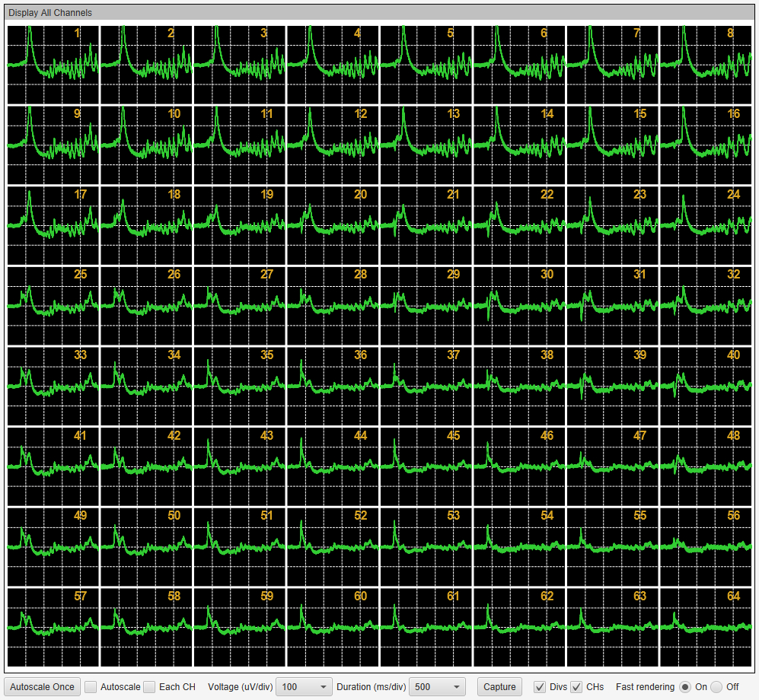Image resolution: width=759 pixels, height=700 pixels.
Task: Select channel 36 waveform panel
Action: point(333,386)
